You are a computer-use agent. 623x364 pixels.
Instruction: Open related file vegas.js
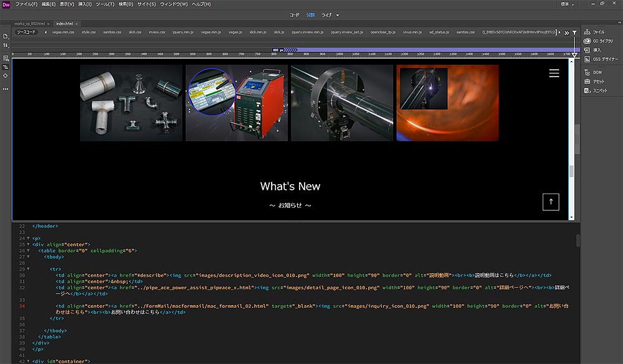point(235,32)
